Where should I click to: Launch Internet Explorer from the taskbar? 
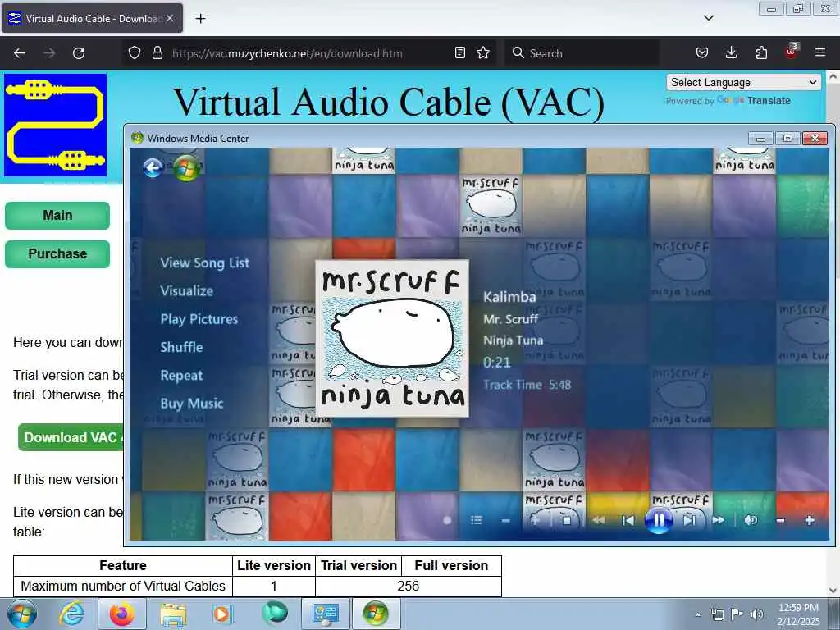pyautogui.click(x=72, y=614)
